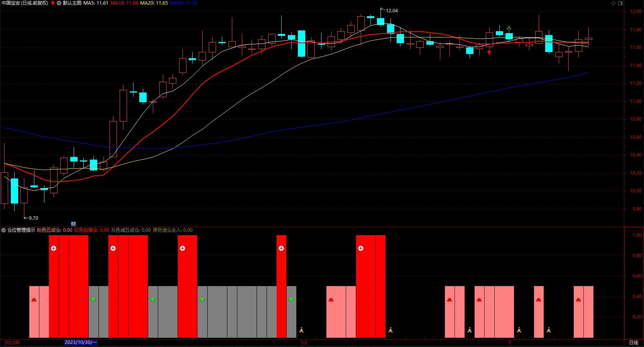This screenshot has height=347, width=644.
Task: Click the 2023年 label on time axis
Action: [12, 343]
